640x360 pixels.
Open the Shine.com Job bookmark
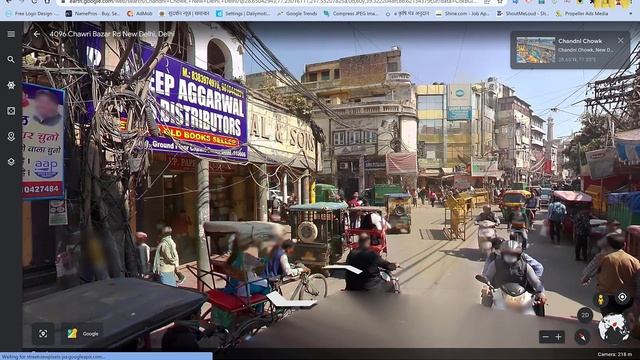462,13
